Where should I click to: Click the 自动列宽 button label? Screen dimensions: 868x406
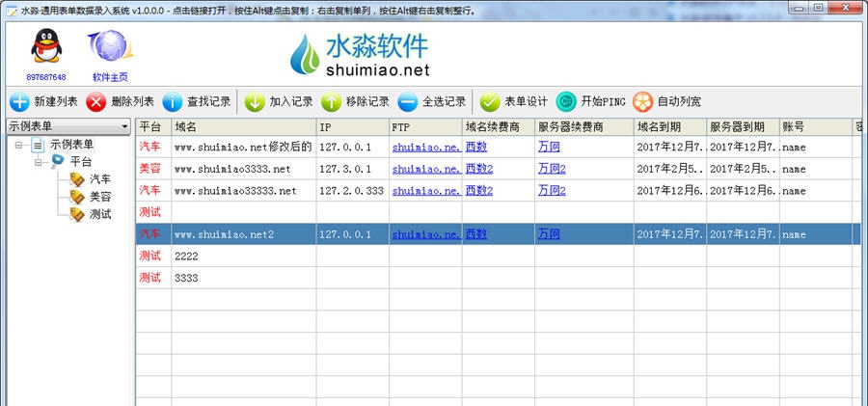point(679,102)
